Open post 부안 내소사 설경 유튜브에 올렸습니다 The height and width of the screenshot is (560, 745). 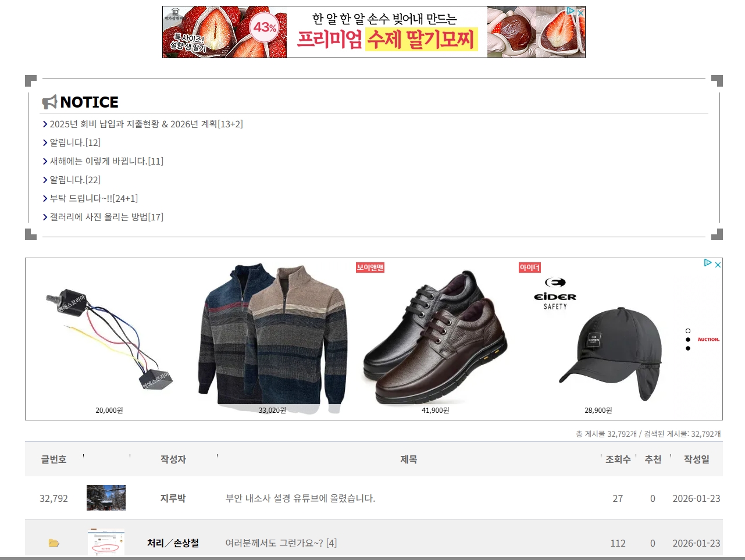coord(300,498)
